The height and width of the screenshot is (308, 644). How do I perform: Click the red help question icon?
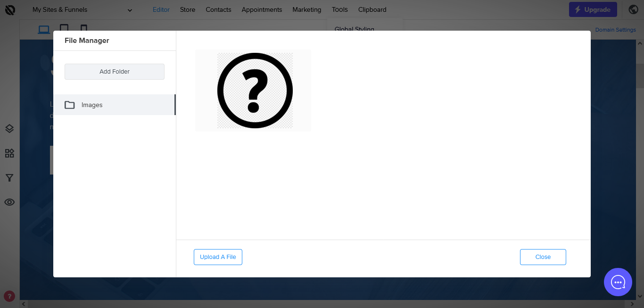9,296
